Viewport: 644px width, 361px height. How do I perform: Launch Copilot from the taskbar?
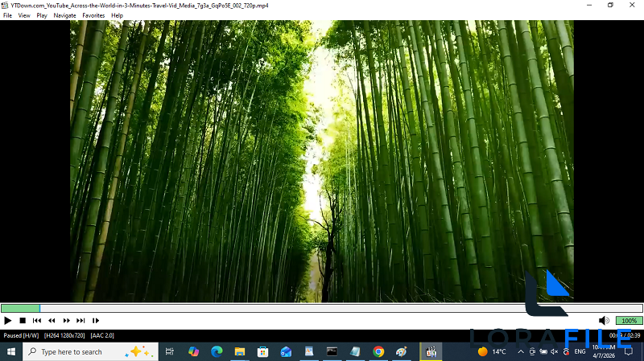click(193, 351)
